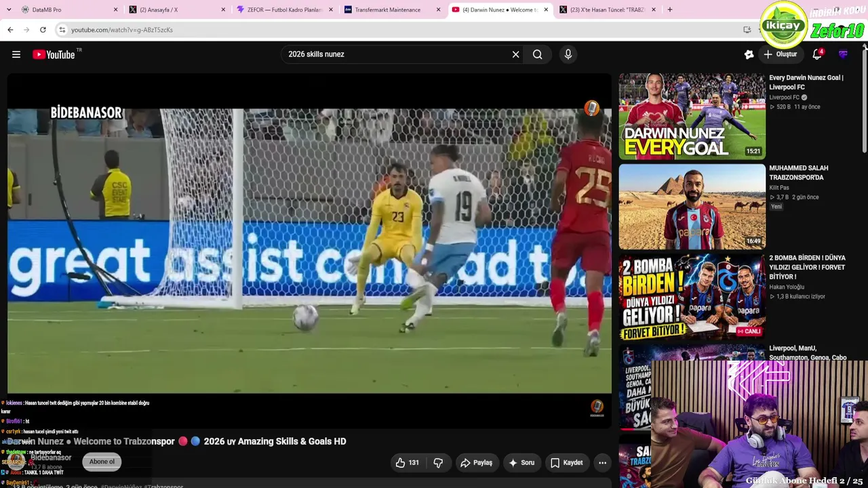The height and width of the screenshot is (488, 868).
Task: Close the DataMB Pro tab
Action: pyautogui.click(x=115, y=9)
